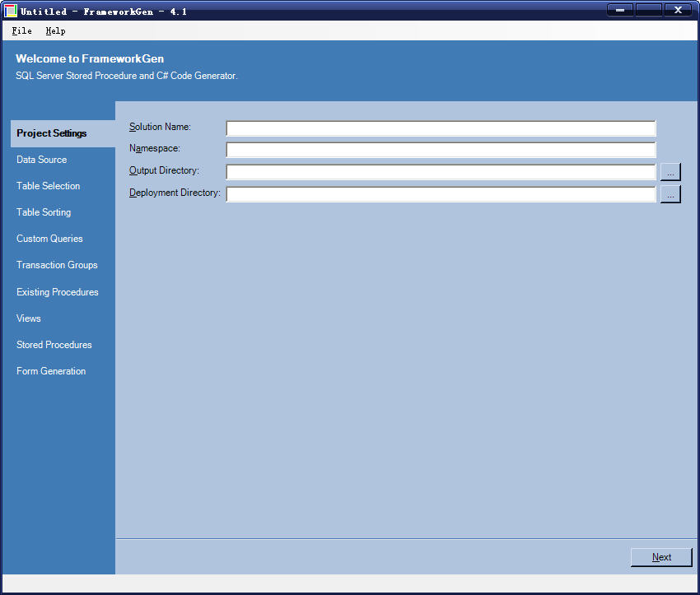Image resolution: width=700 pixels, height=595 pixels.
Task: Select Form Generation step
Action: tap(51, 371)
